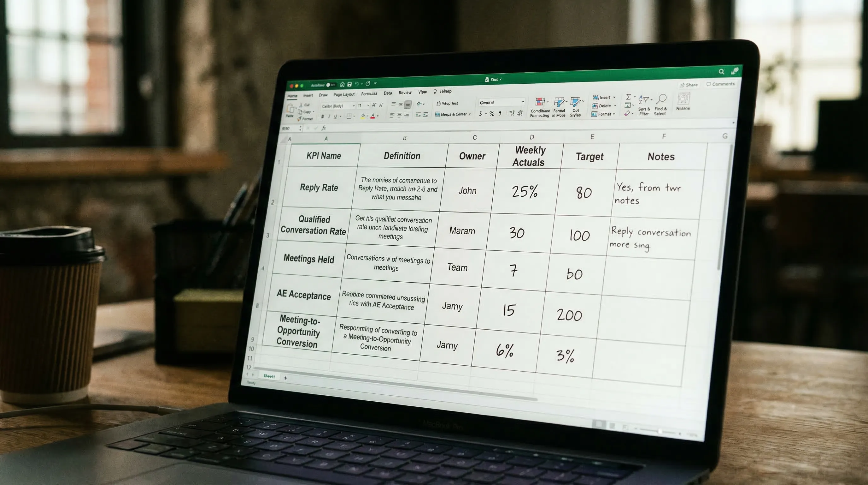This screenshot has height=485, width=868.
Task: Open Conditional Formatting
Action: (x=540, y=105)
